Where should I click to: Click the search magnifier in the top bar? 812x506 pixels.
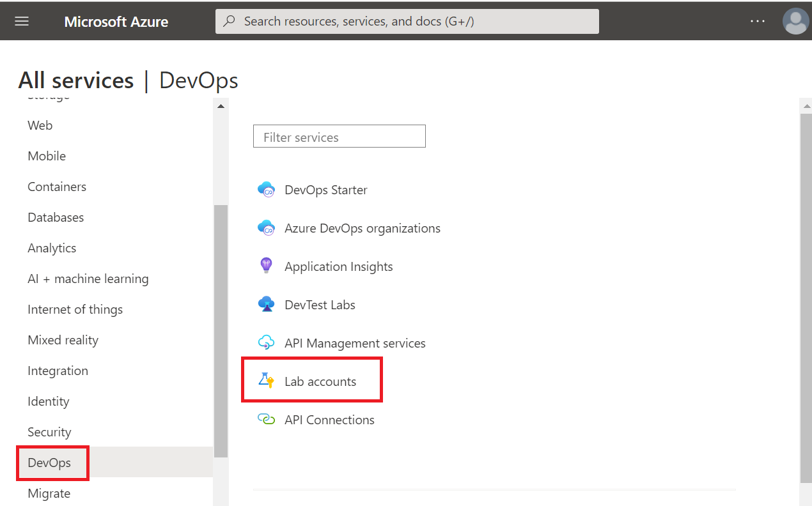229,21
